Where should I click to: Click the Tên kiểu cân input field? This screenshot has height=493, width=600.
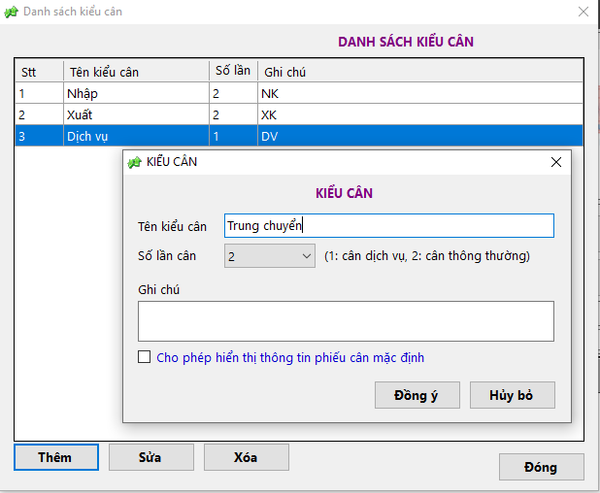coord(389,226)
